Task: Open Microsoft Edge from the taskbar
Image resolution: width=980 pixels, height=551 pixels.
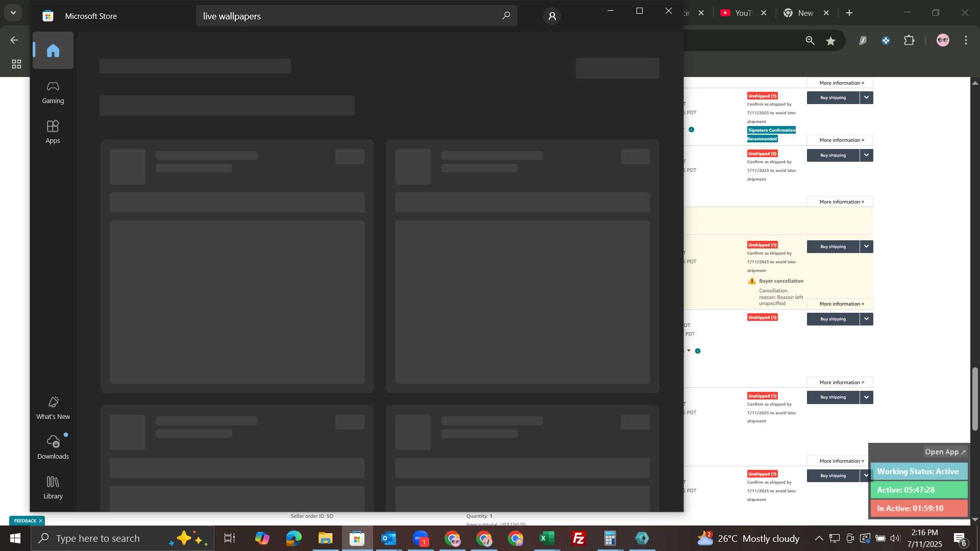Action: pyautogui.click(x=294, y=538)
